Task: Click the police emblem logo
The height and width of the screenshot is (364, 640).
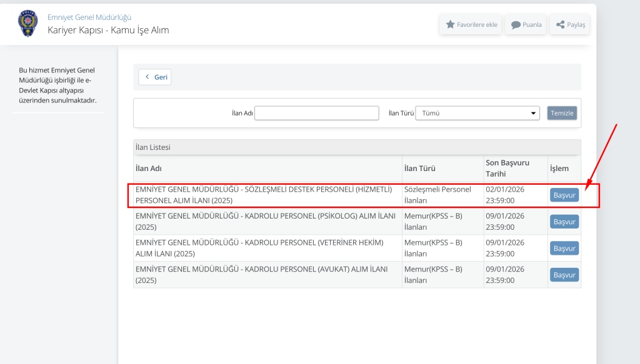Action: pyautogui.click(x=28, y=24)
